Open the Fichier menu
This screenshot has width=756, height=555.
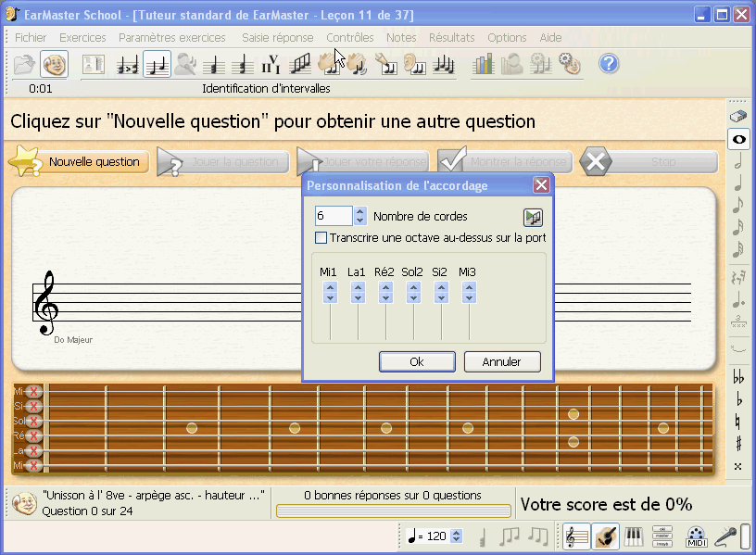coord(31,38)
